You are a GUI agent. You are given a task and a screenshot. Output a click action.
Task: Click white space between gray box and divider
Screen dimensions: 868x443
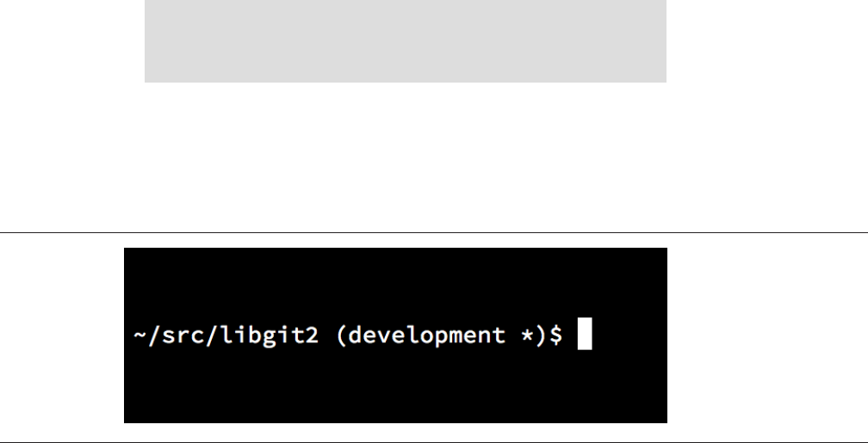tap(405, 155)
